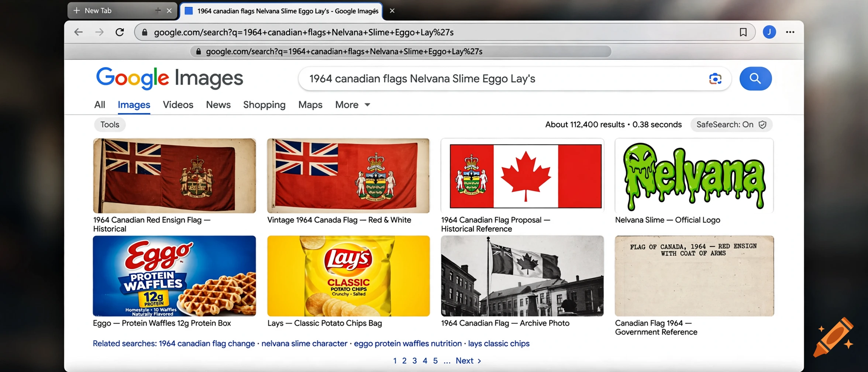Click the lock icon in the address bar
Image resolution: width=868 pixels, height=372 pixels.
(145, 32)
